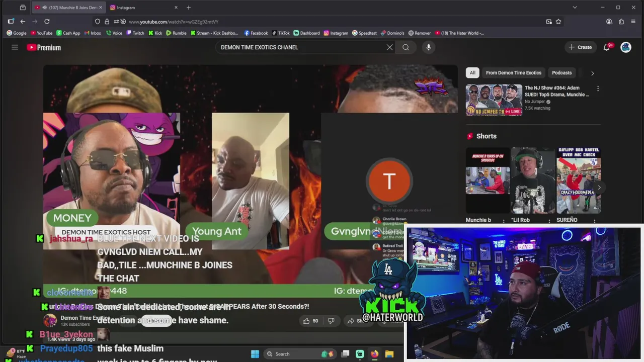The image size is (644, 362).
Task: Open options for SUREÑO short
Action: click(x=594, y=221)
